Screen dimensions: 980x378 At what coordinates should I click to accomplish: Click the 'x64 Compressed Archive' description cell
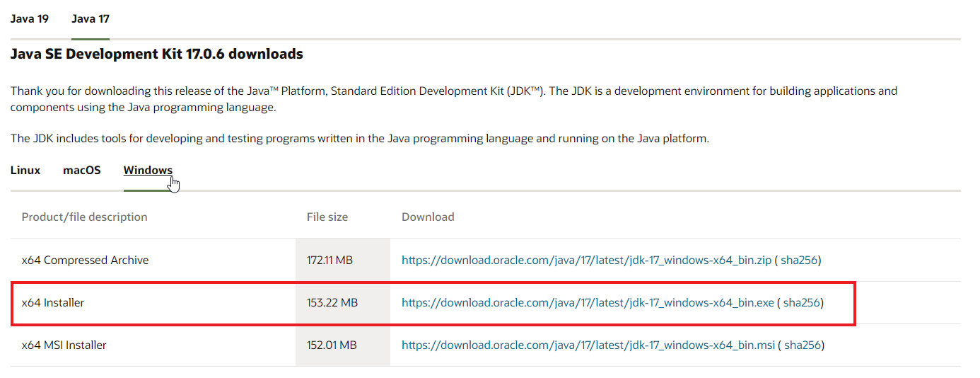pos(85,260)
